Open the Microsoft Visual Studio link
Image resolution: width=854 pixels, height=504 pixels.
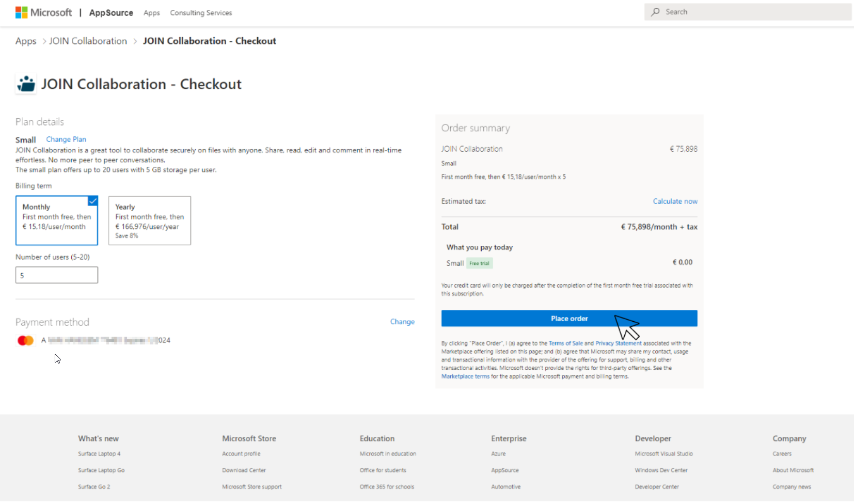pyautogui.click(x=663, y=454)
